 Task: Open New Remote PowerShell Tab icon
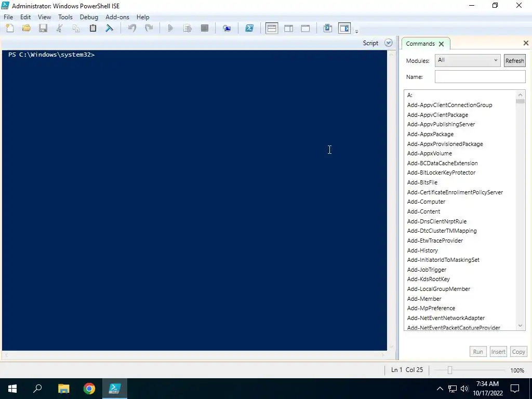[227, 28]
